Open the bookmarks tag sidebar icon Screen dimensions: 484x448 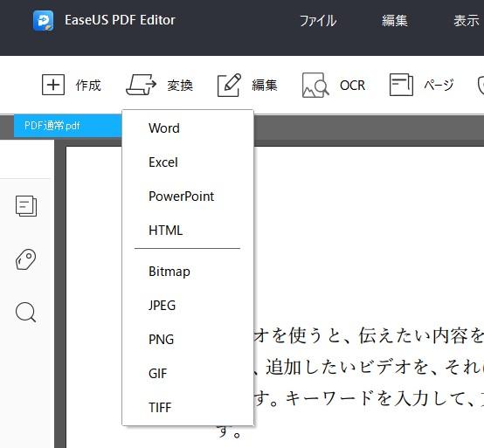(x=25, y=259)
